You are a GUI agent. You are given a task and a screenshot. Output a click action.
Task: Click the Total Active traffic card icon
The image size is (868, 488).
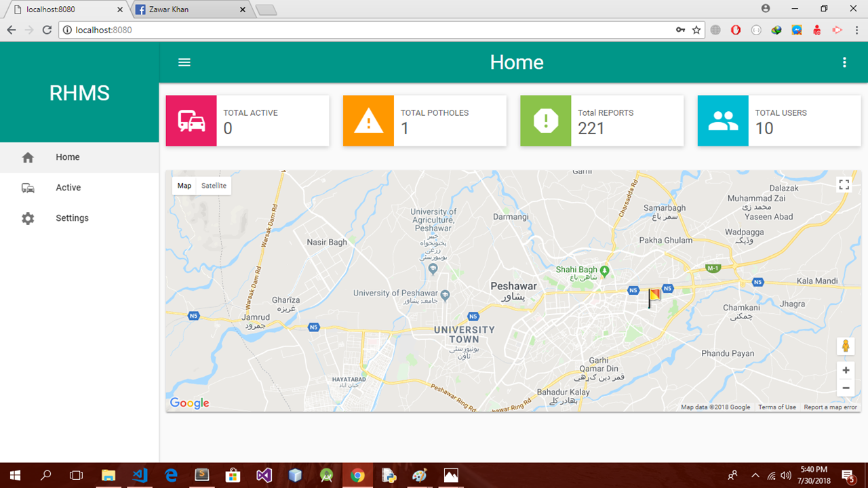191,121
